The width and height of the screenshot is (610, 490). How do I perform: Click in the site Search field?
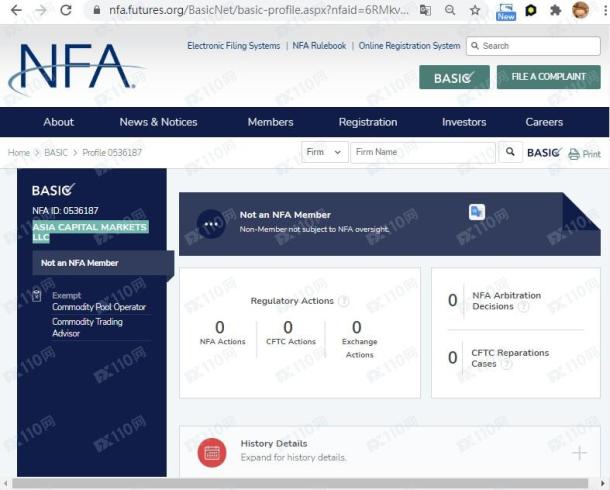pyautogui.click(x=533, y=46)
